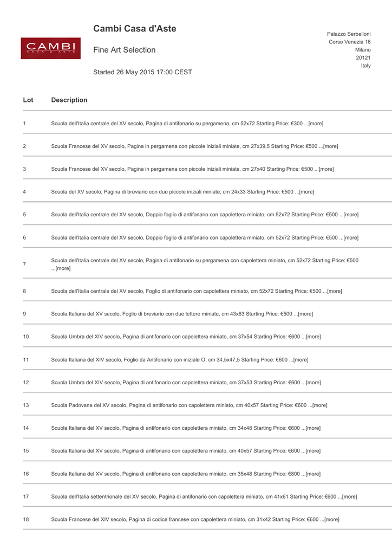Select the Cambi Casa d'Aste title
This screenshot has width=392, height=555.
(135, 29)
